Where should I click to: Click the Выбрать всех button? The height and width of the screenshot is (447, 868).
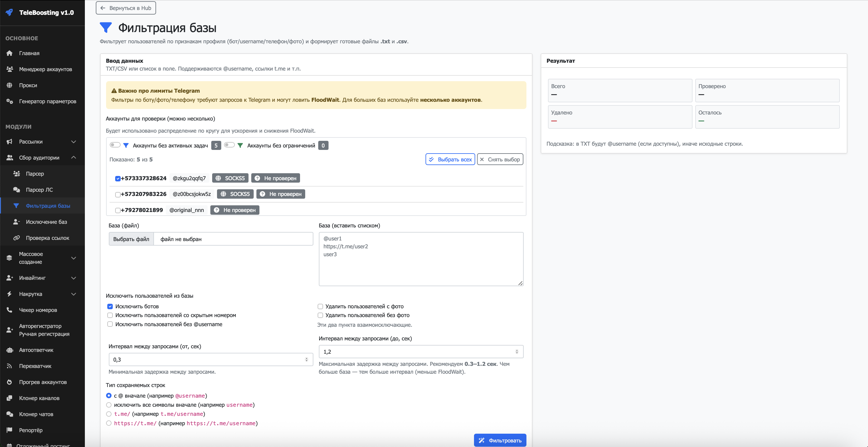pyautogui.click(x=450, y=160)
